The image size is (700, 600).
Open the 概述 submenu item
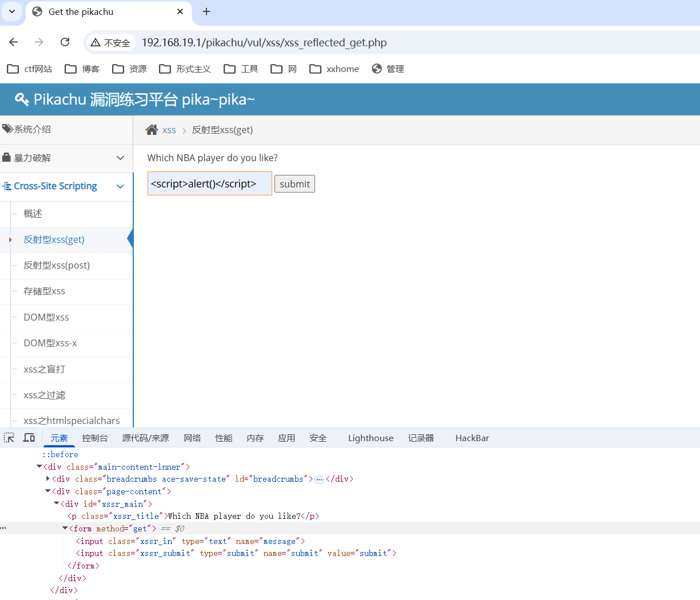click(x=33, y=214)
